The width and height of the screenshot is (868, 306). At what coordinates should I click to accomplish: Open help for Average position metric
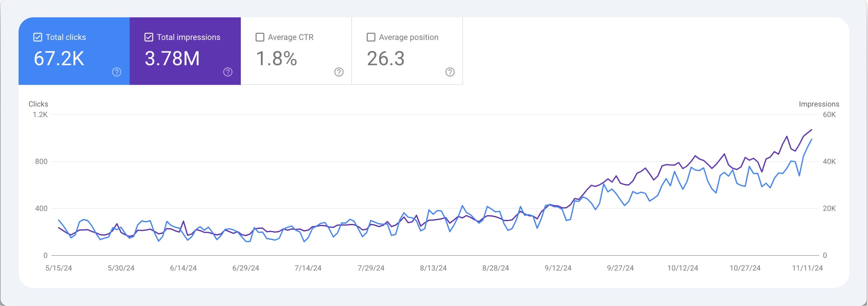450,72
